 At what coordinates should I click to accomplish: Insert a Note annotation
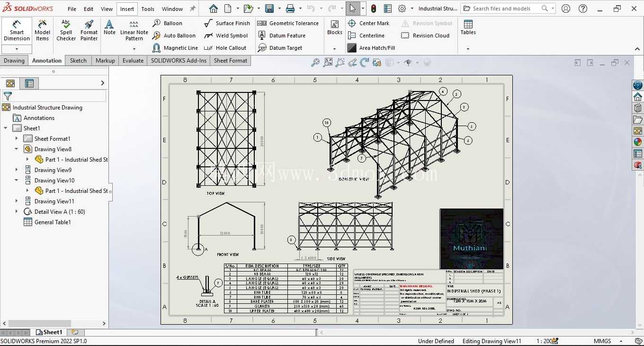109,27
